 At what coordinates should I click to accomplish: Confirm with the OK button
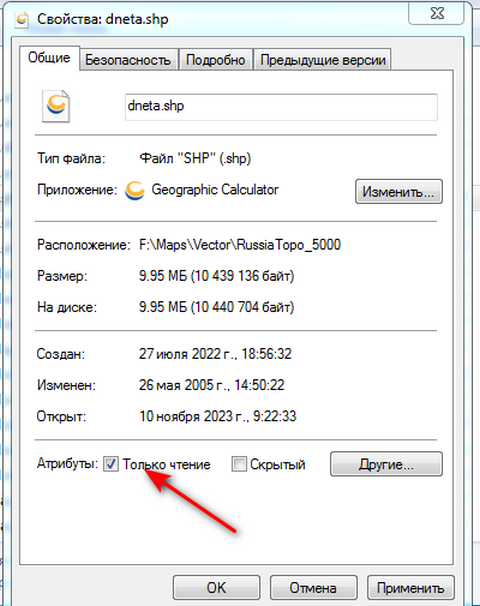tap(216, 587)
